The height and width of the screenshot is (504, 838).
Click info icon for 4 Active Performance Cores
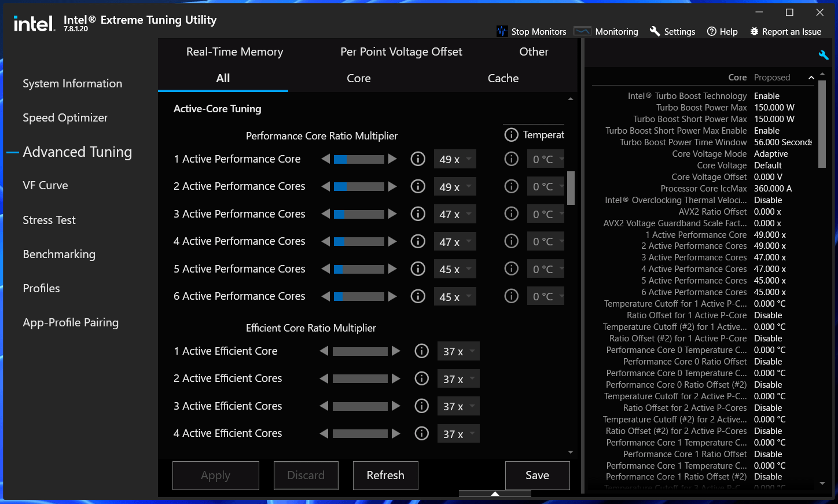click(418, 241)
